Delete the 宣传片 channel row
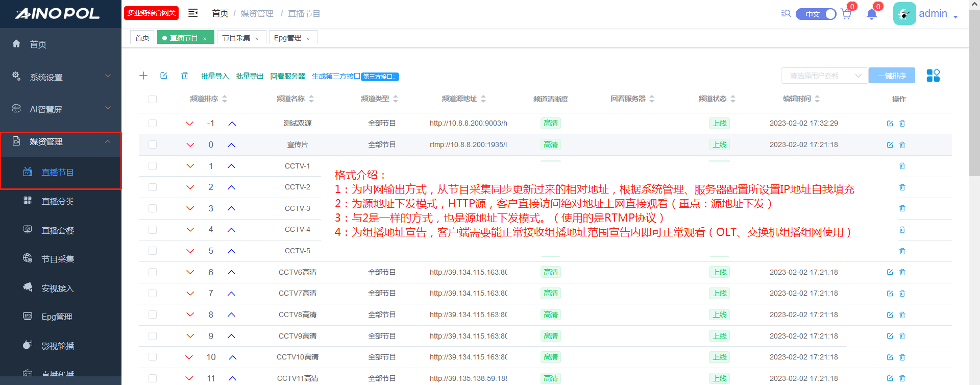The width and height of the screenshot is (980, 385). 902,145
